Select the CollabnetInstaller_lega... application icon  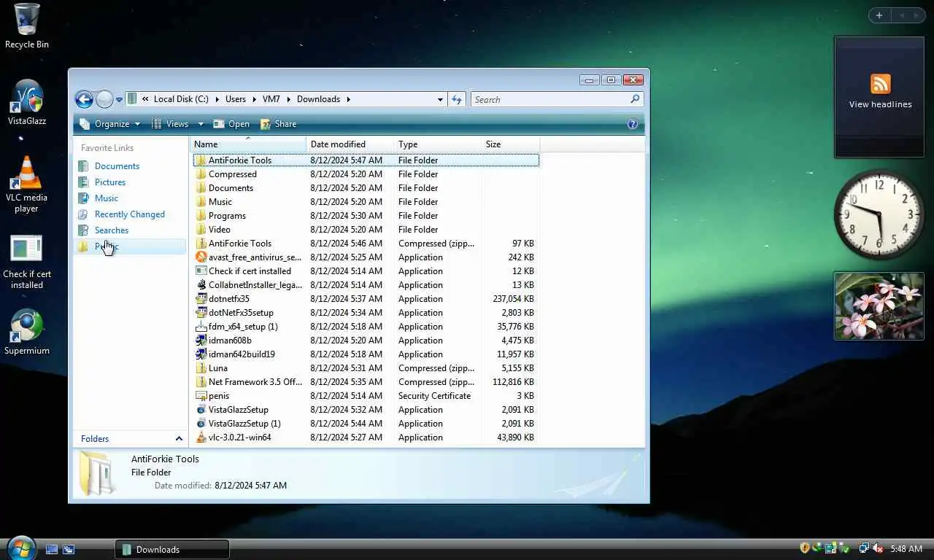pyautogui.click(x=201, y=285)
